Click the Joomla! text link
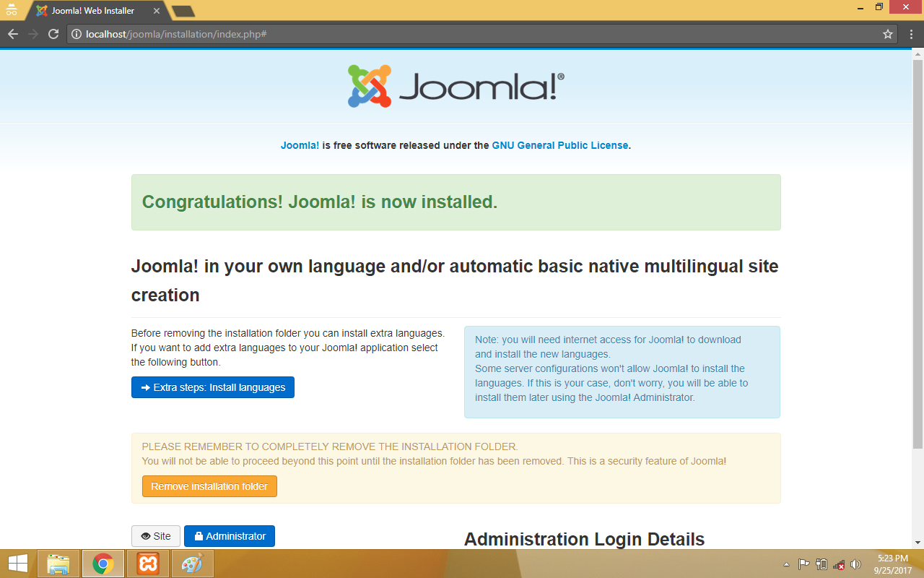Image resolution: width=924 pixels, height=578 pixels. coord(300,145)
